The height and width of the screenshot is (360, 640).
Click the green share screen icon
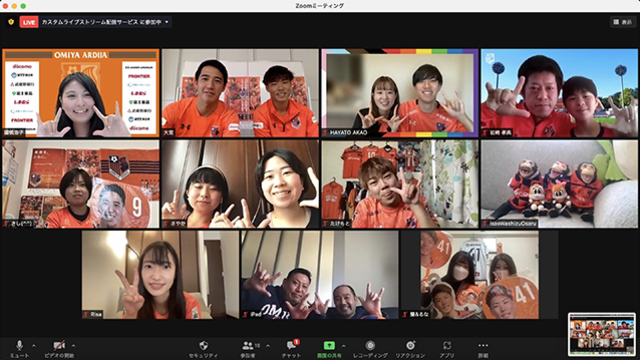tap(329, 346)
